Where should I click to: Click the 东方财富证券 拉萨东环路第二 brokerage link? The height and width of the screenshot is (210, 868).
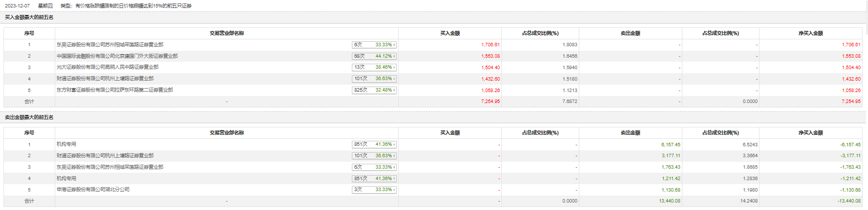pyautogui.click(x=114, y=90)
